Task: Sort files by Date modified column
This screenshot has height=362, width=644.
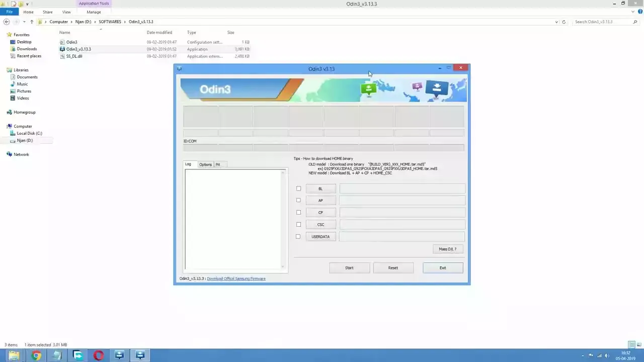Action: [x=159, y=32]
